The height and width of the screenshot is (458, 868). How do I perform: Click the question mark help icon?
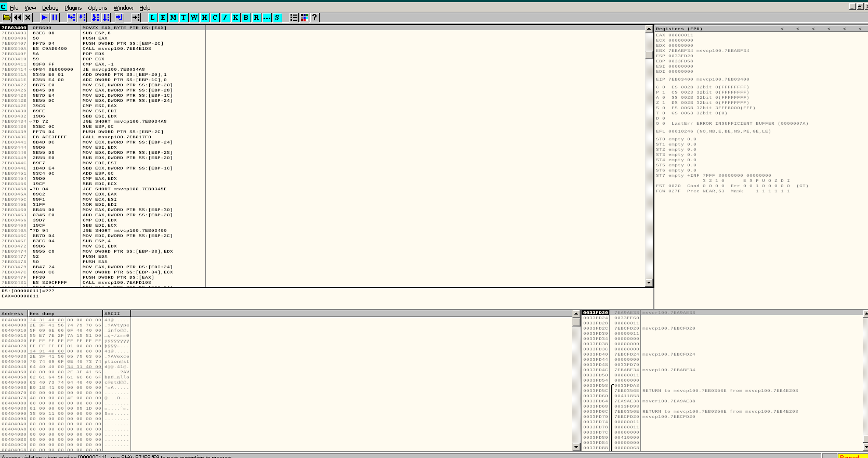pyautogui.click(x=314, y=18)
